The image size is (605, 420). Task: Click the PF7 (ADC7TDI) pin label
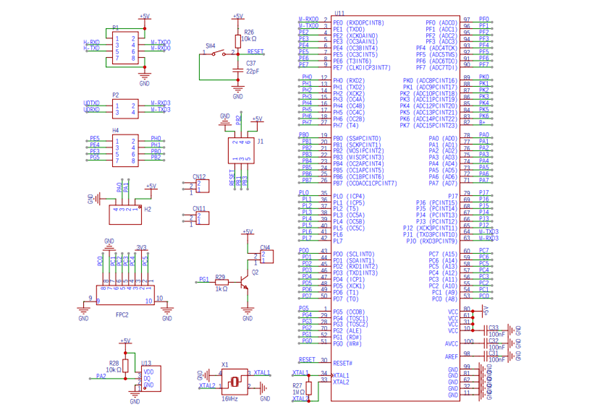[x=436, y=67]
